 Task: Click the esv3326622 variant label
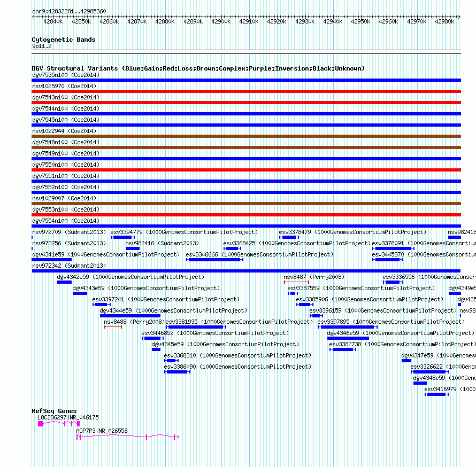pyautogui.click(x=443, y=367)
